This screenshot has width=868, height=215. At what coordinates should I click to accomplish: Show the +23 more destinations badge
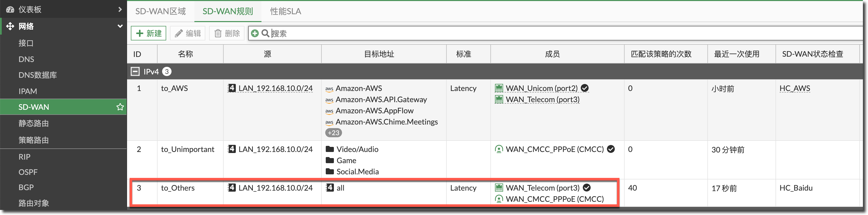click(x=333, y=133)
